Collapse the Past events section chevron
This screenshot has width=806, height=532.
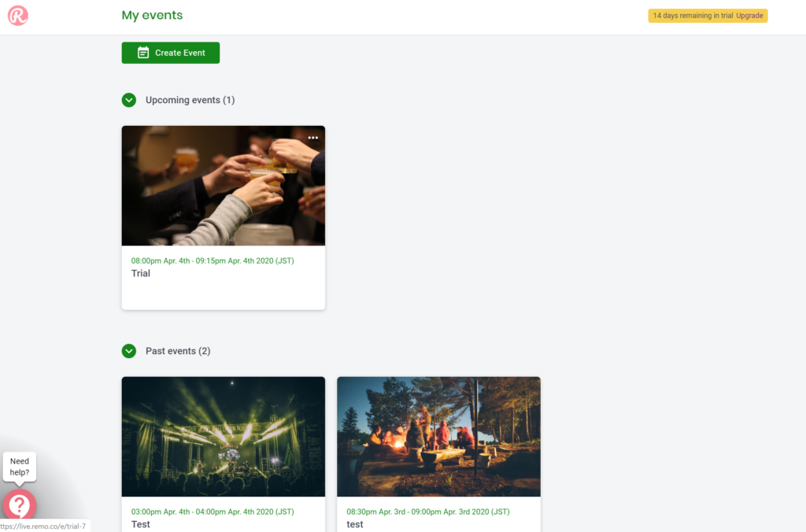[129, 351]
